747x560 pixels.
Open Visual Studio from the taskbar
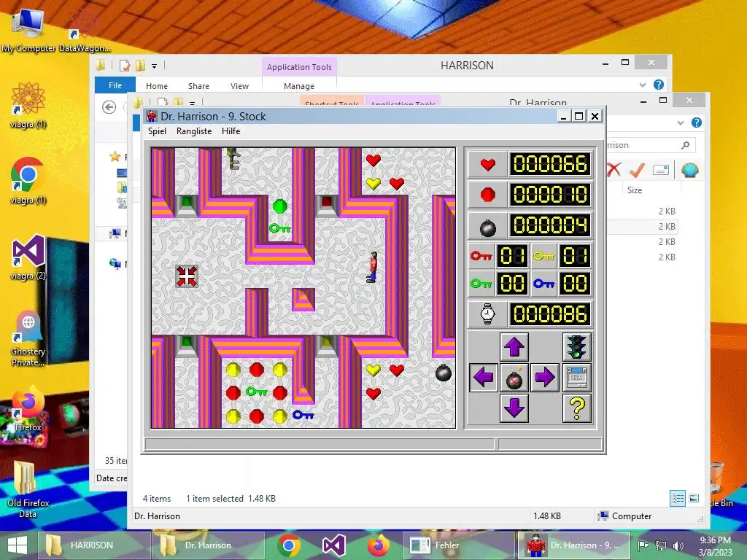tap(333, 545)
